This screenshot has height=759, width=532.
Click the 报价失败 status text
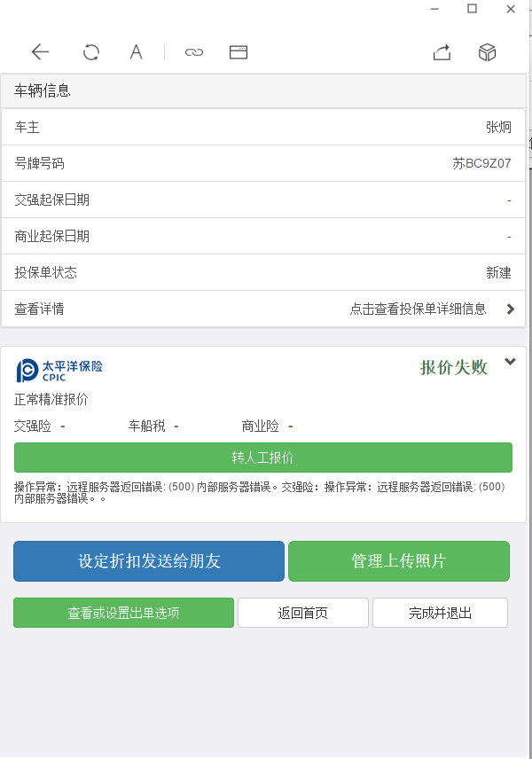(x=454, y=368)
